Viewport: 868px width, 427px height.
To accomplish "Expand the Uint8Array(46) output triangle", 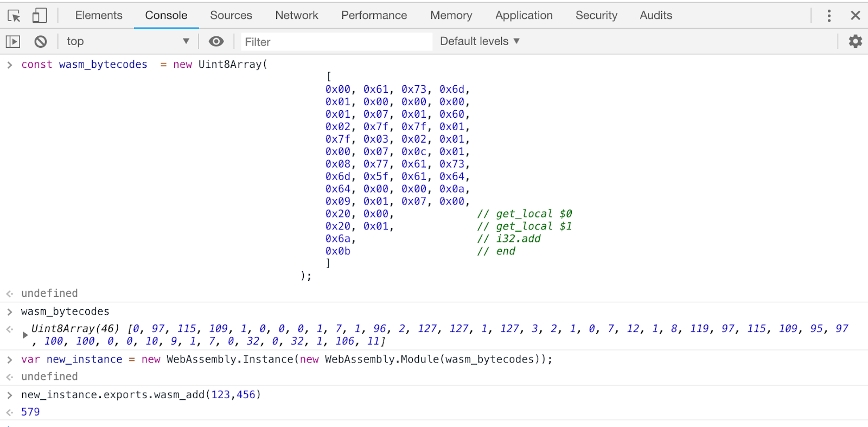I will [x=25, y=335].
